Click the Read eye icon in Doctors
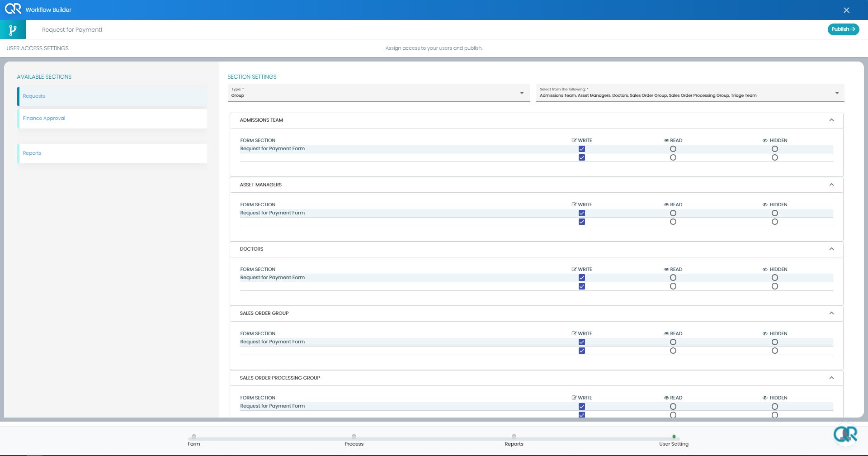868x456 pixels. pos(666,270)
